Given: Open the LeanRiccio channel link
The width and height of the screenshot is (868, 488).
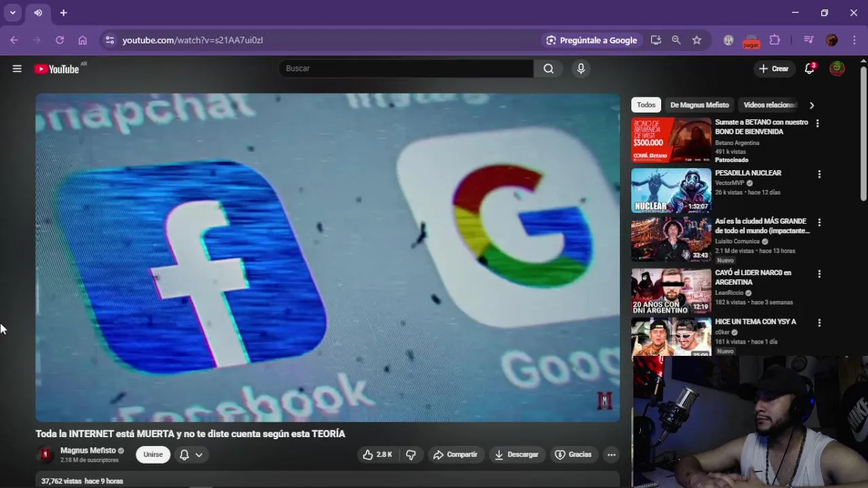Looking at the screenshot, I should coord(729,293).
